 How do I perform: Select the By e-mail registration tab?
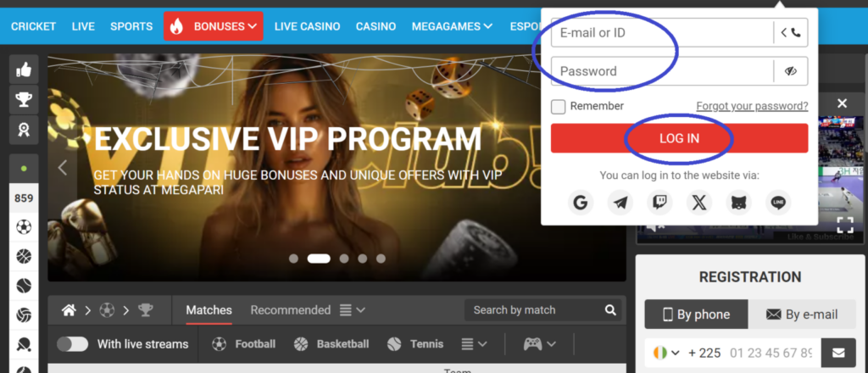[x=801, y=315]
